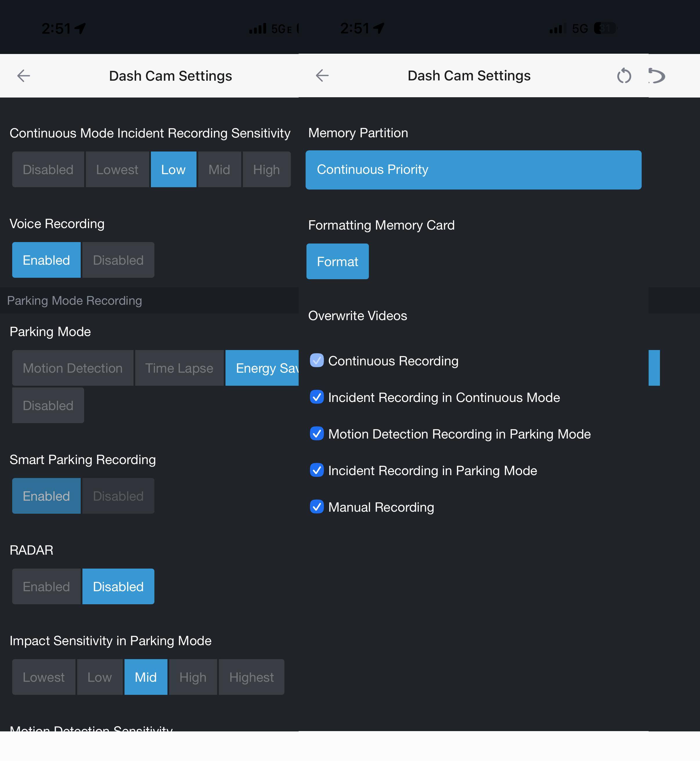The width and height of the screenshot is (700, 761).
Task: Open the Continuous Priority memory partition selector
Action: point(473,170)
